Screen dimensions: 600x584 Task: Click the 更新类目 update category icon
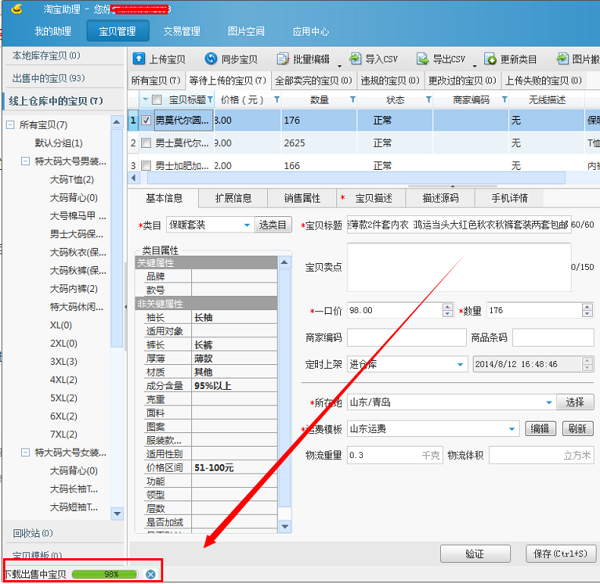(x=490, y=59)
